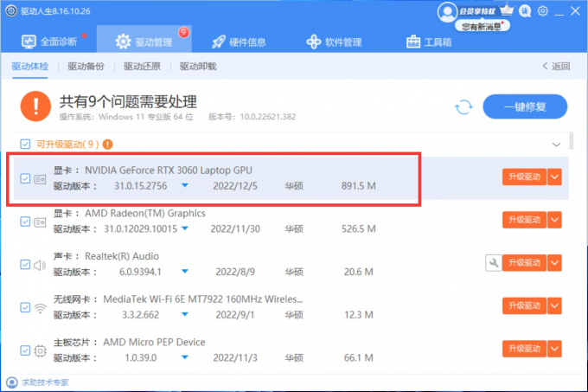Open version dropdown for 31.0.12029.10015
This screenshot has height=392, width=588.
click(x=185, y=228)
